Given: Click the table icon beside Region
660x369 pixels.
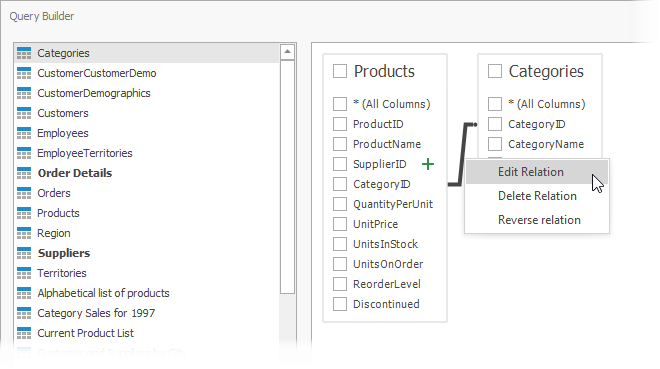Looking at the screenshot, I should click(24, 233).
